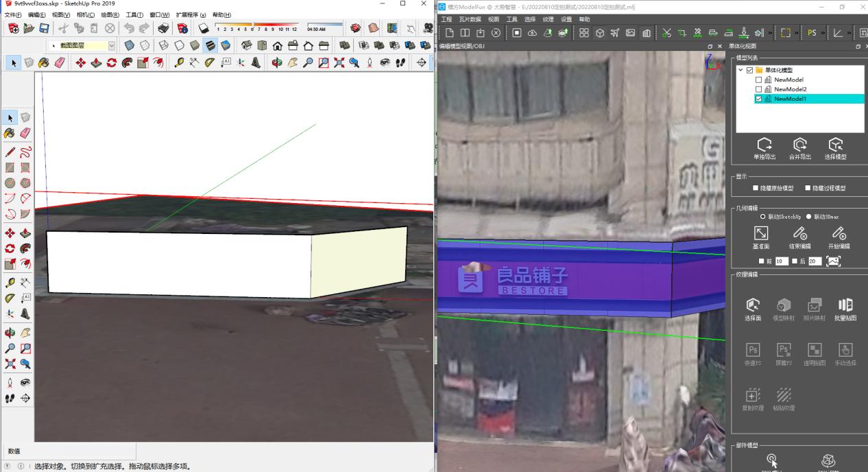
Task: Click the 合并导出 merge export icon
Action: point(799,147)
